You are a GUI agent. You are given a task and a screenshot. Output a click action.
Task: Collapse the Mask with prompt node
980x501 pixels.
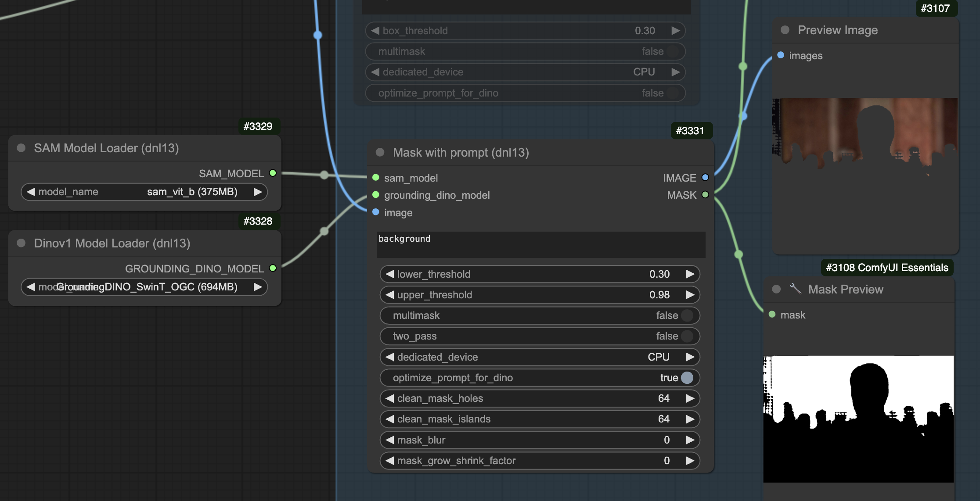(x=380, y=152)
